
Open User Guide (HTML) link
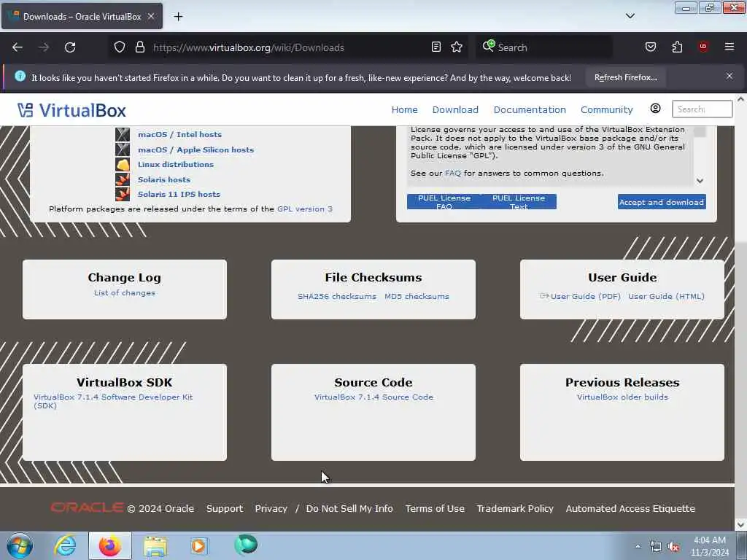pos(666,296)
